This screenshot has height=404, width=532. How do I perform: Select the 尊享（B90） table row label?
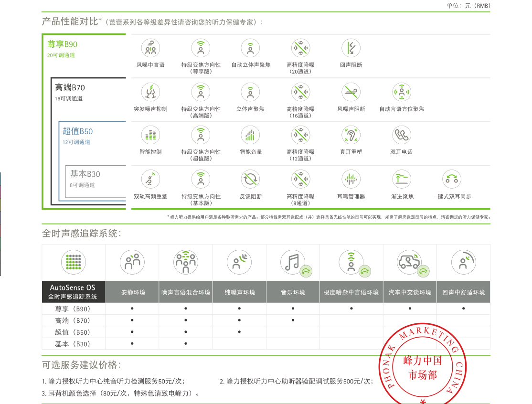click(x=73, y=309)
